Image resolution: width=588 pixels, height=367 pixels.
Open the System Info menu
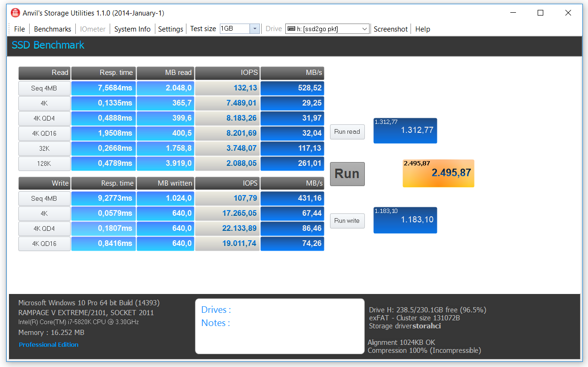coord(132,29)
